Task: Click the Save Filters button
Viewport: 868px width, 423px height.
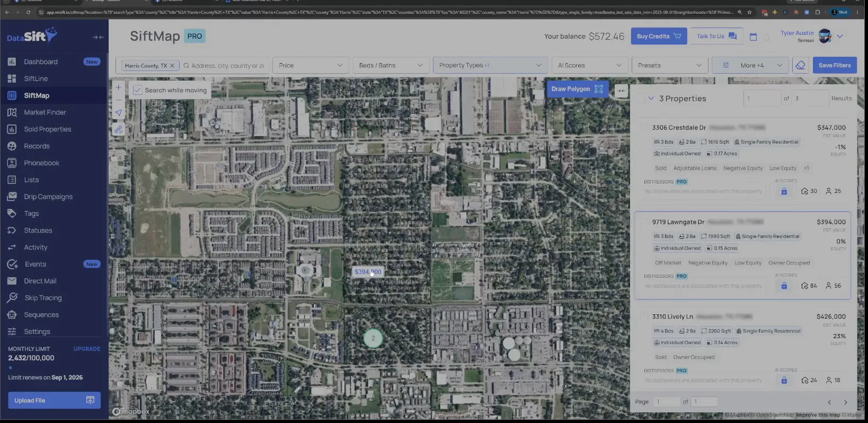Action: pos(835,65)
